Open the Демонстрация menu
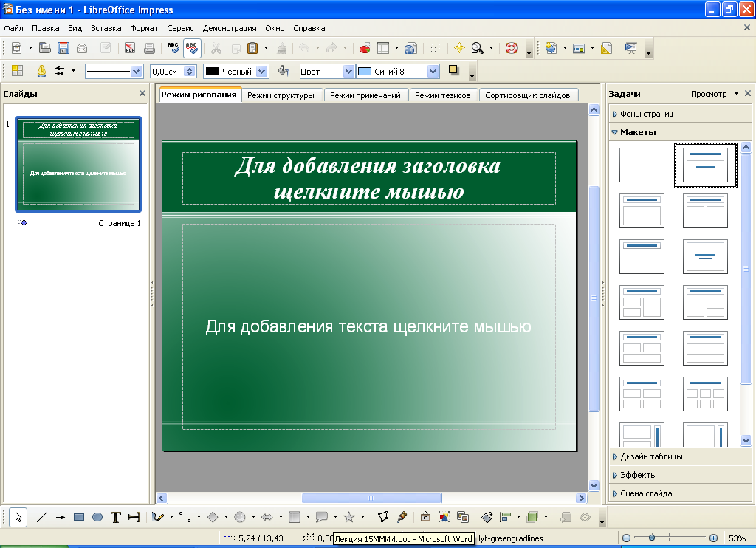 point(230,28)
